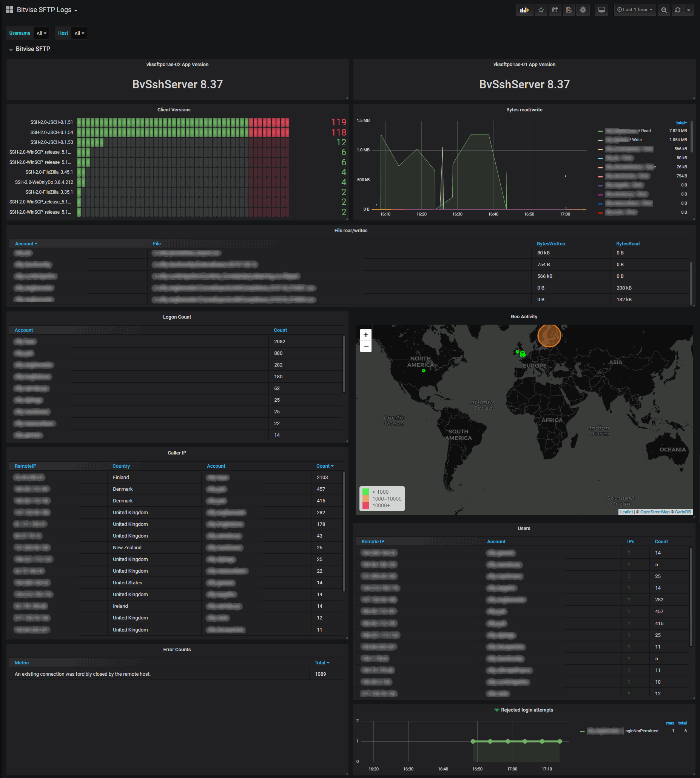Image resolution: width=700 pixels, height=778 pixels.
Task: Click the Caller IP table scrollbar
Action: (344, 532)
